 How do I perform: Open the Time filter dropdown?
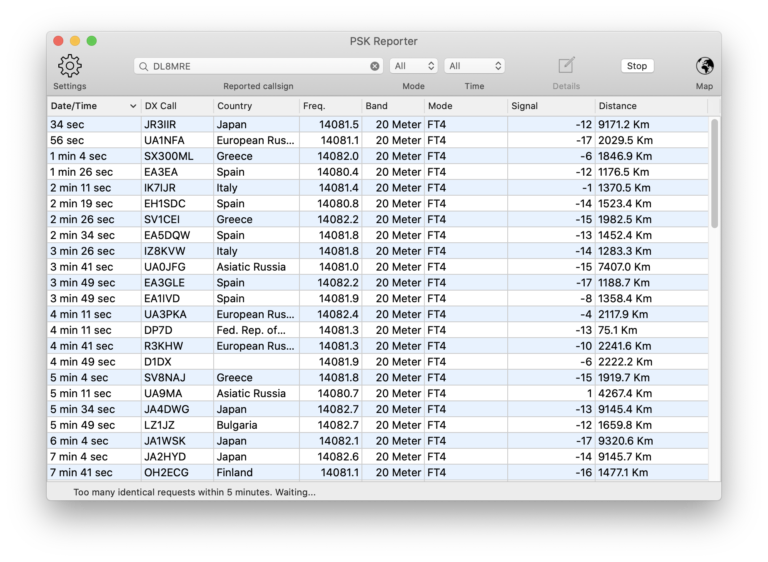(474, 66)
